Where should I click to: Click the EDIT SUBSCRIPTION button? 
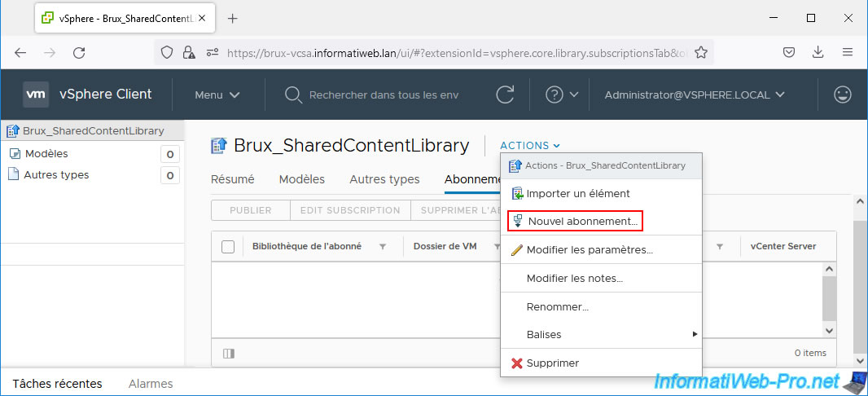click(x=350, y=210)
